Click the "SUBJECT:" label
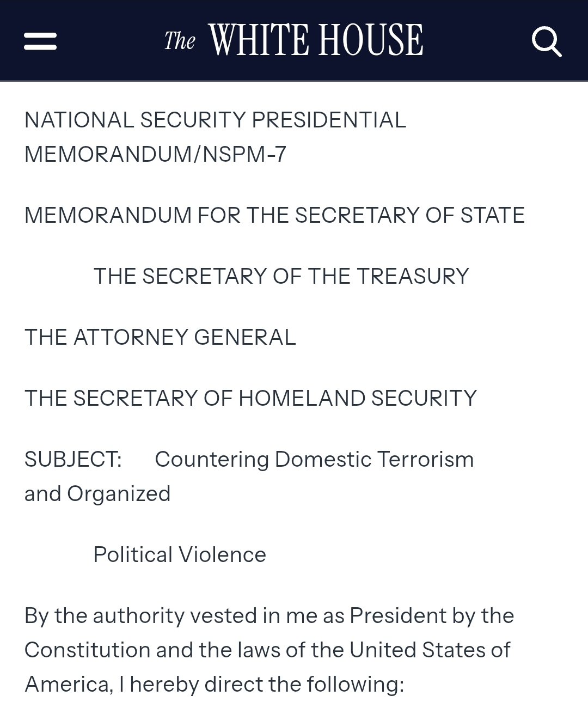The image size is (588, 708). [x=73, y=459]
